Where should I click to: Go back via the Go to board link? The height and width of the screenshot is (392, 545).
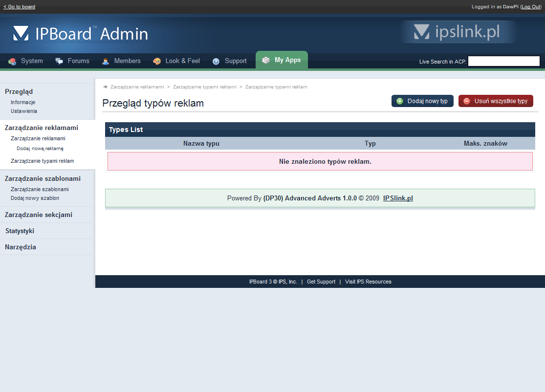click(19, 7)
